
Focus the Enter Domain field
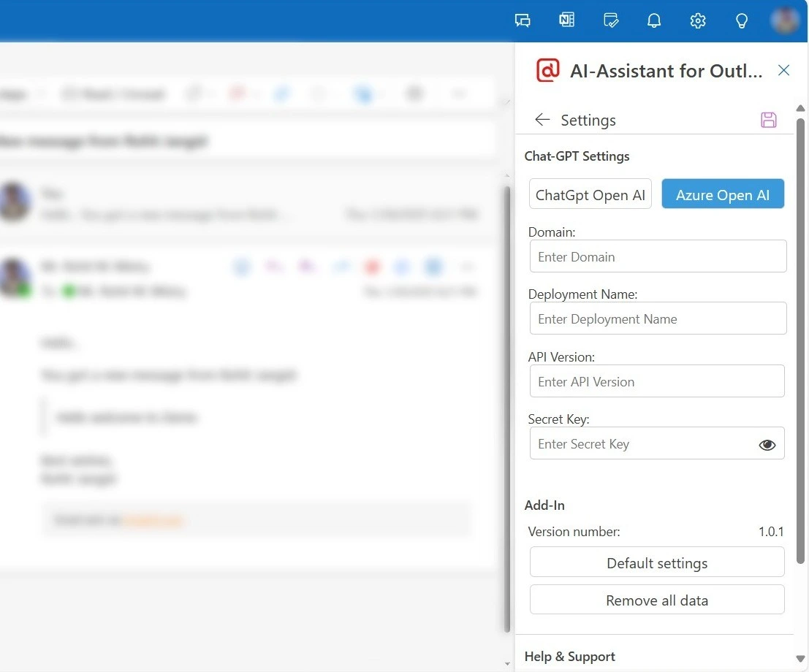pos(658,256)
